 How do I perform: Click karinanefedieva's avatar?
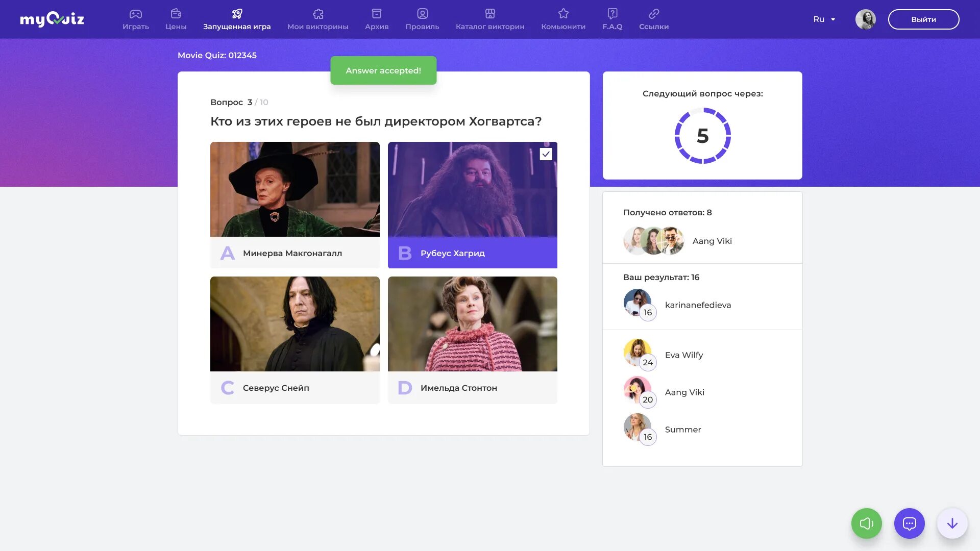[638, 303]
